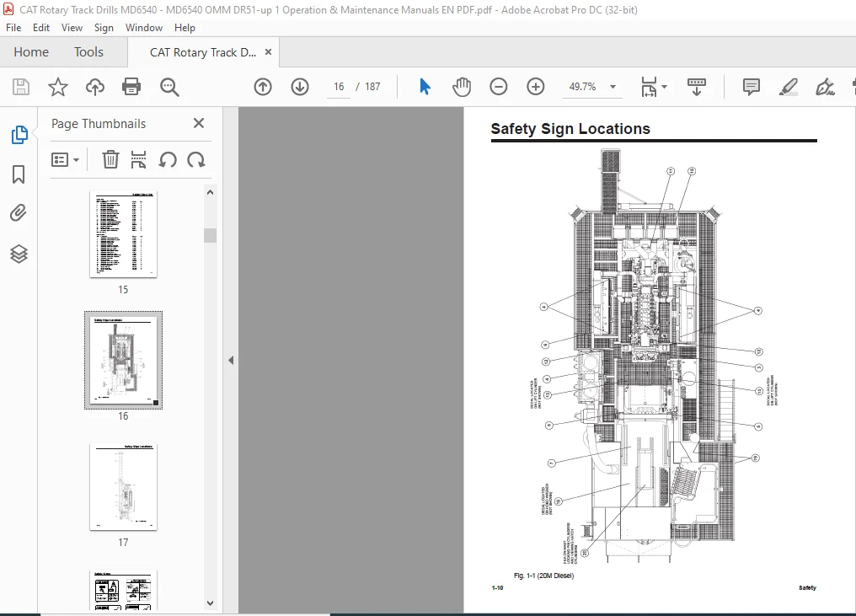Activate the Hand pan tool

(x=462, y=87)
